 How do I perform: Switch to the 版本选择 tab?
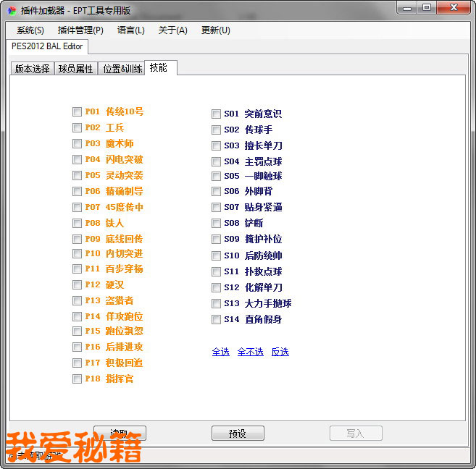33,69
